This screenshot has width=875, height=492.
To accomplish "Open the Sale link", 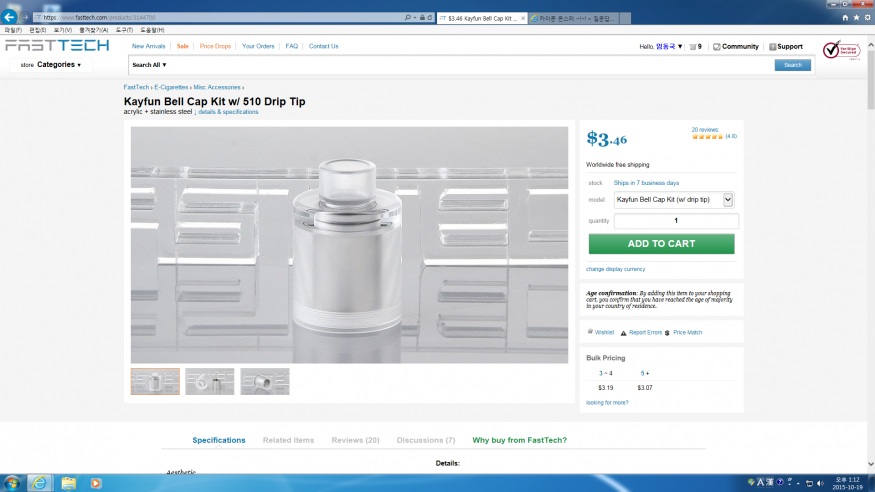I will pyautogui.click(x=182, y=46).
